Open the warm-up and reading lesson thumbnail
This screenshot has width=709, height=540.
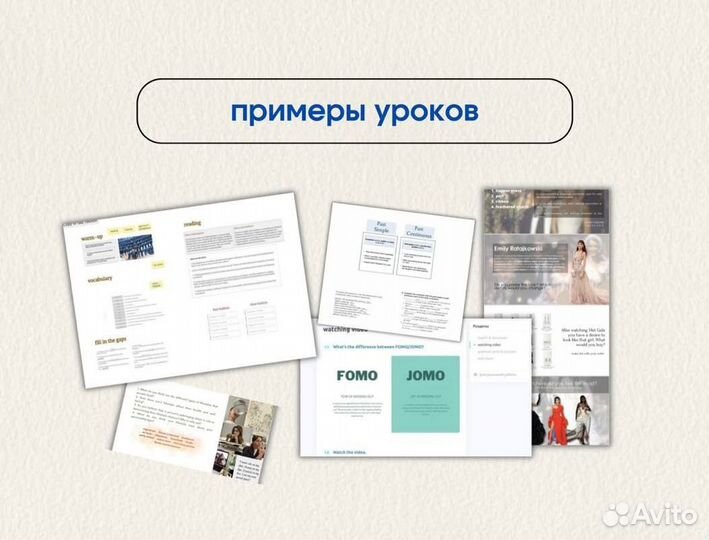pos(189,290)
